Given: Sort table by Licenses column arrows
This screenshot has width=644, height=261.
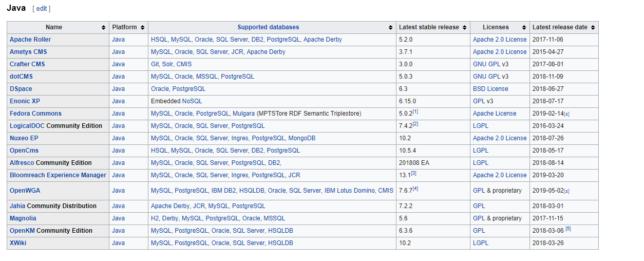Looking at the screenshot, I should point(524,27).
